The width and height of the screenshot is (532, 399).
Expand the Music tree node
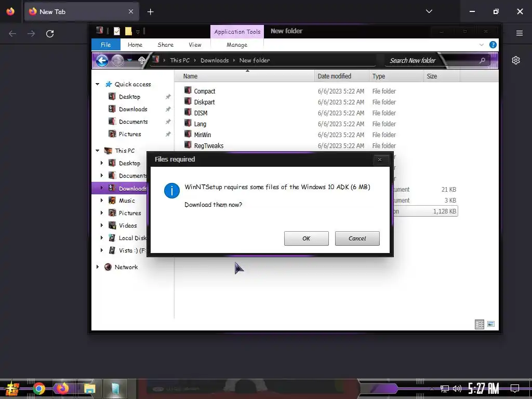102,201
